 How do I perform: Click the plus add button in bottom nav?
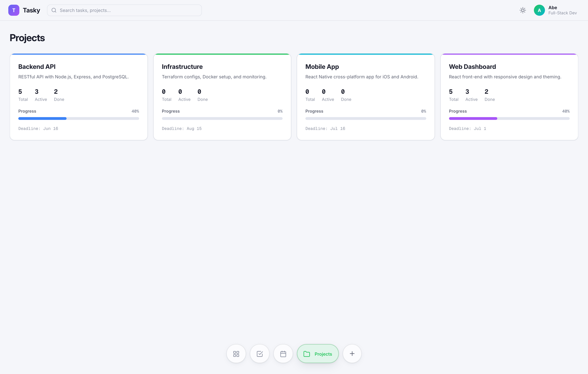point(352,354)
